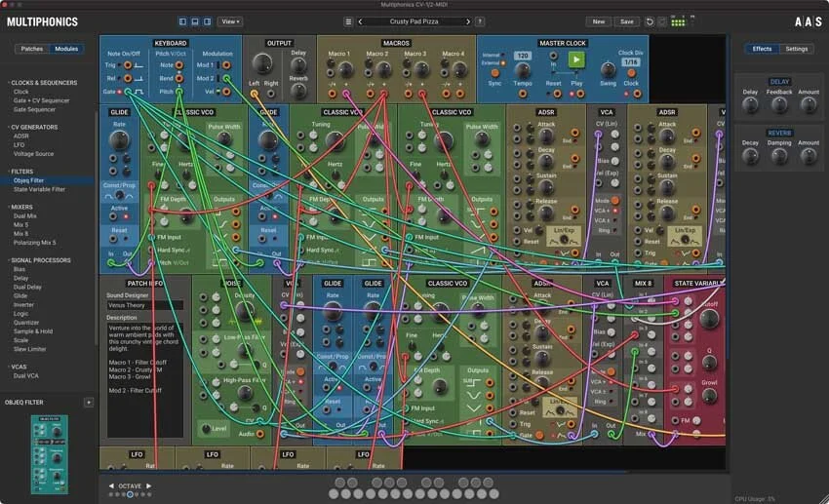The image size is (829, 504).
Task: Select Dual VCA module
Action: 25,375
